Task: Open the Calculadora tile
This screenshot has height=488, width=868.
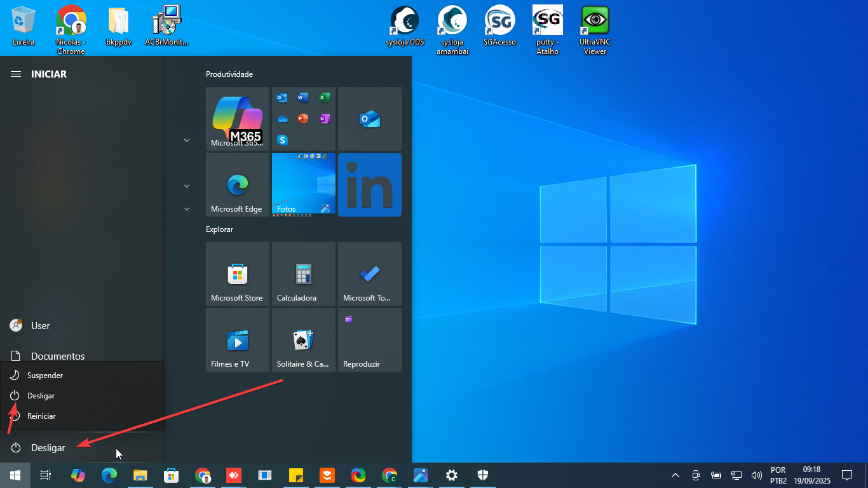Action: [303, 274]
